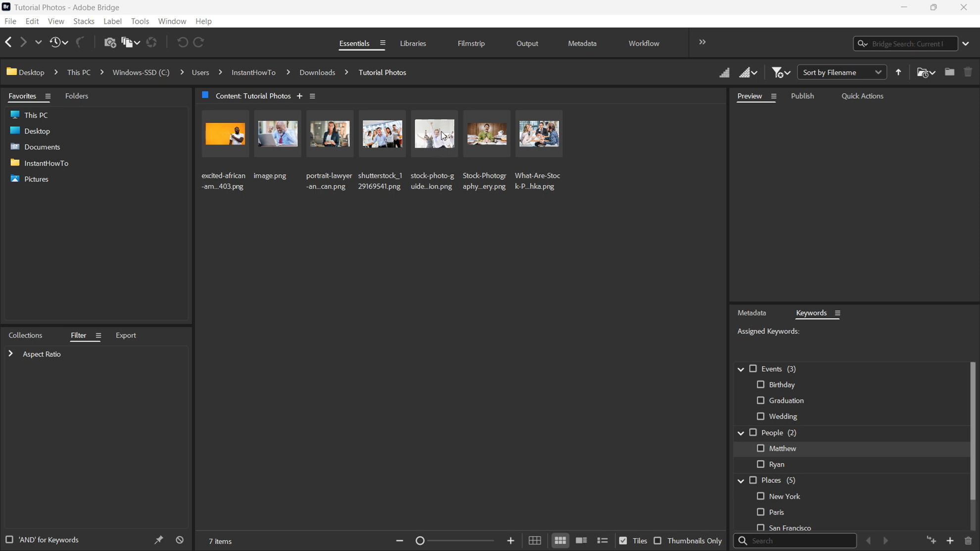Image resolution: width=980 pixels, height=551 pixels.
Task: Click the rotate counterclockwise icon
Action: pos(182,43)
